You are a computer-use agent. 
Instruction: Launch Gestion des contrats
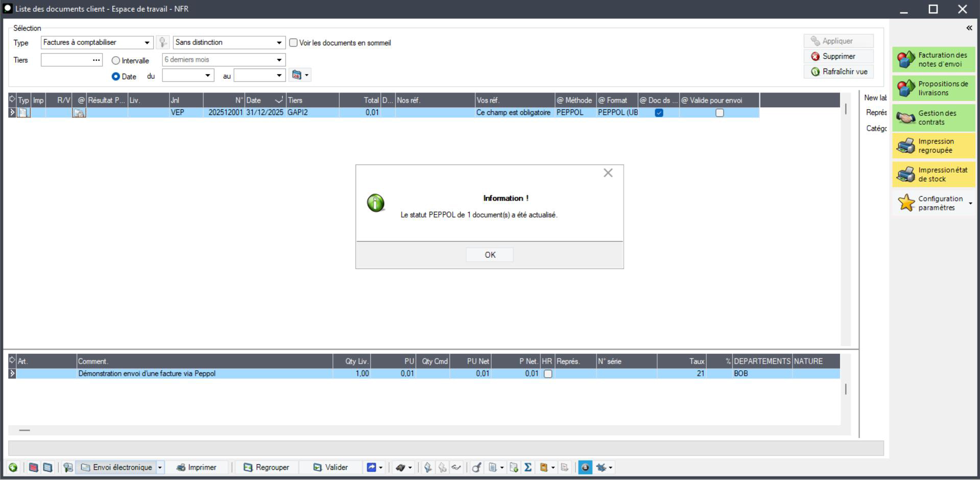pyautogui.click(x=934, y=117)
